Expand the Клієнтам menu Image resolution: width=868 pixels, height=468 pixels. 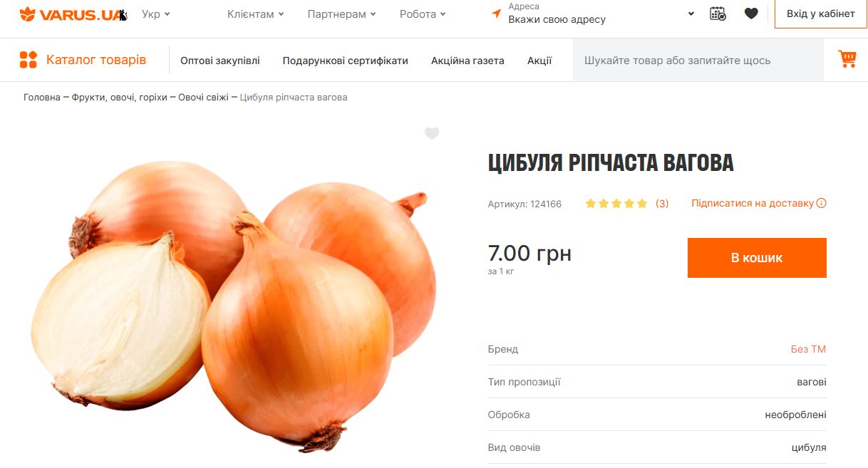256,14
